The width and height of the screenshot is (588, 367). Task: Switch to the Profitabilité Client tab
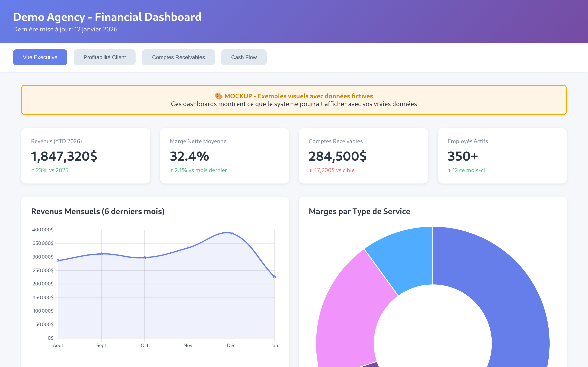105,57
